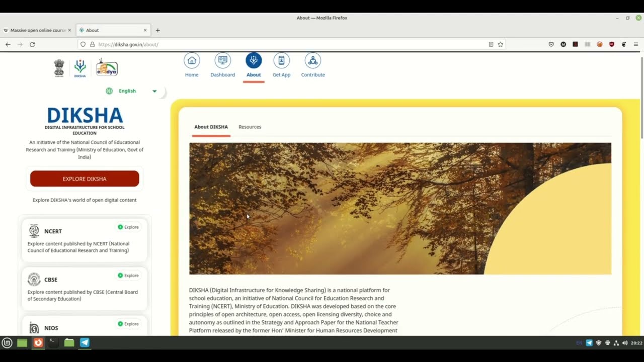The image size is (644, 362).
Task: Open the Dashboard navigation icon
Action: point(222,61)
